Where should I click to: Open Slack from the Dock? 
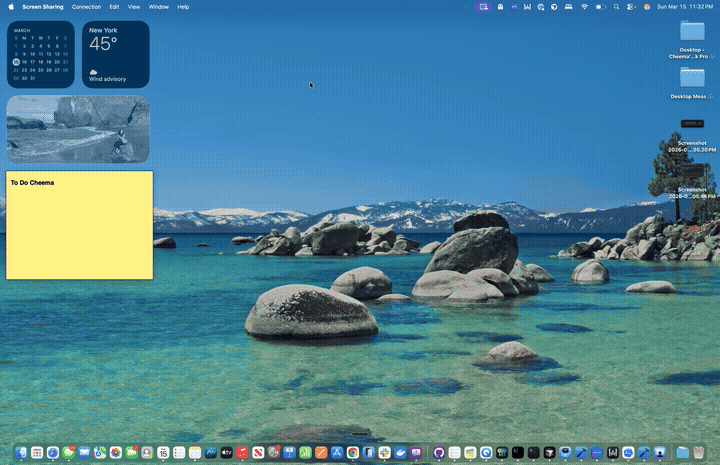click(x=384, y=453)
